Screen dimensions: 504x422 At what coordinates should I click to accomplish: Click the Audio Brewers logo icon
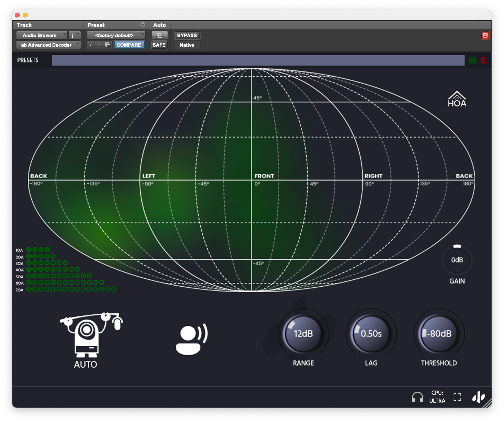coord(478,397)
